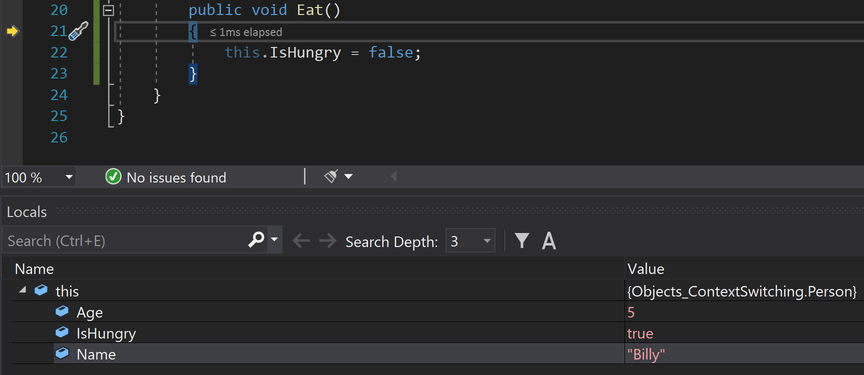The width and height of the screenshot is (864, 375).
Task: Click line number 22 in the gutter
Action: pos(59,52)
